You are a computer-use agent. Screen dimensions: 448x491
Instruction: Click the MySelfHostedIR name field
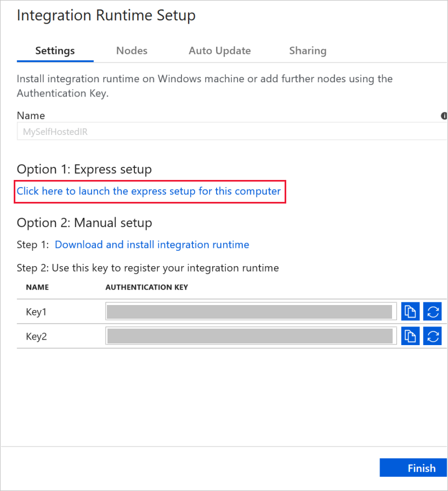pos(219,131)
